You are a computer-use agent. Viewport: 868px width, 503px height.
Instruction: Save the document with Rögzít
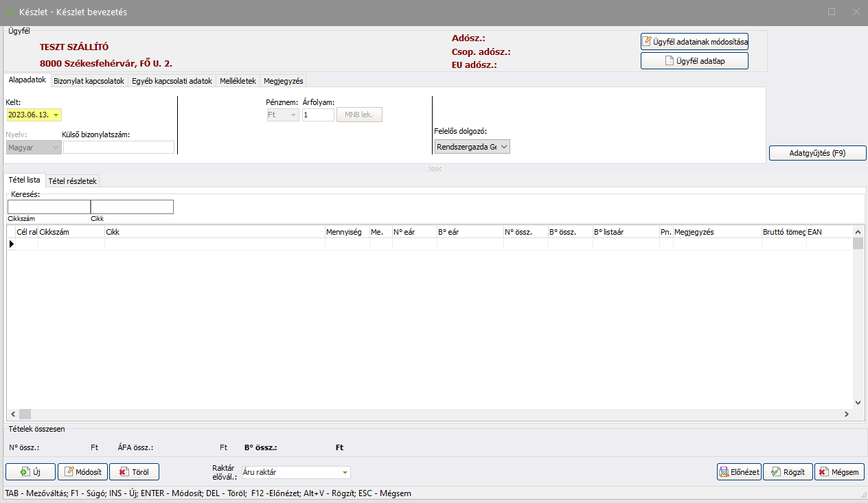tap(788, 472)
